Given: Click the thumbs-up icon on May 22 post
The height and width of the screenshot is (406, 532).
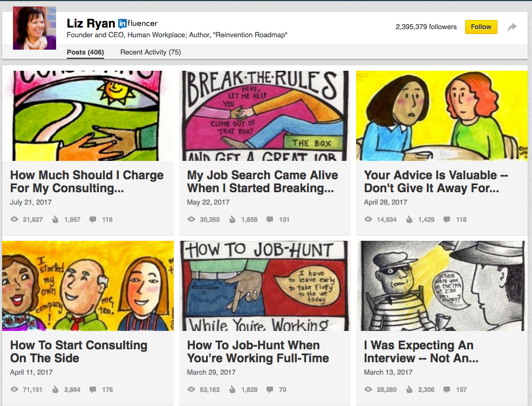Looking at the screenshot, I should tap(233, 220).
